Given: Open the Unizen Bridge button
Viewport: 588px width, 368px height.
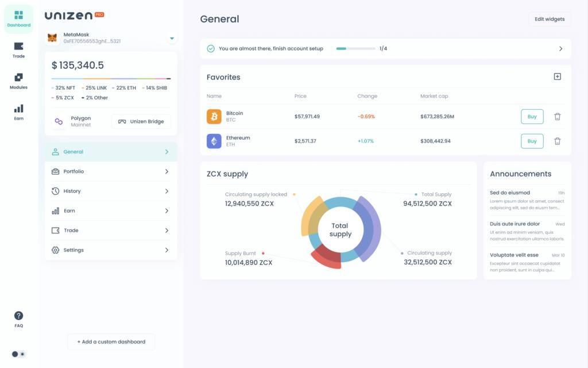Looking at the screenshot, I should 141,121.
